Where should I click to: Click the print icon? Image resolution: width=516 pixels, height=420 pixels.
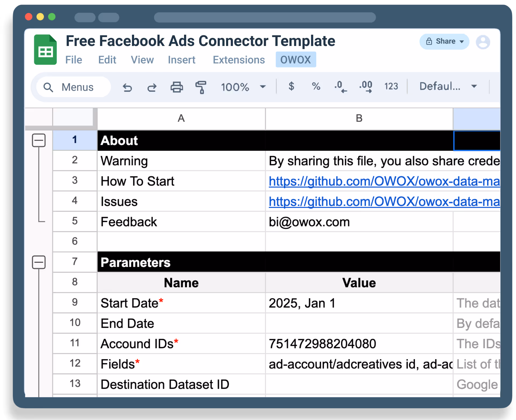pos(177,87)
